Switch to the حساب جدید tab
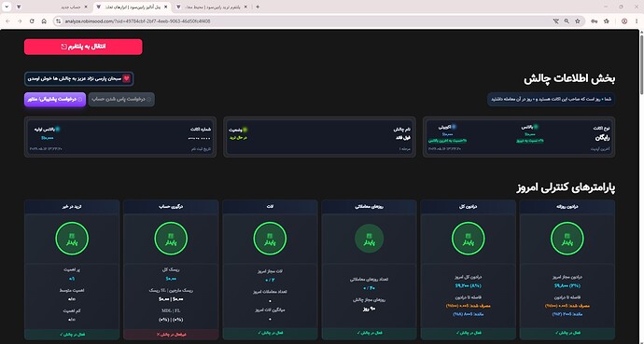 51,7
